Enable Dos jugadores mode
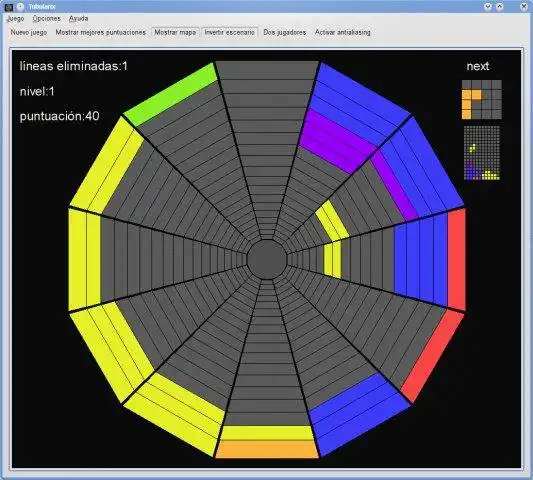 point(285,32)
